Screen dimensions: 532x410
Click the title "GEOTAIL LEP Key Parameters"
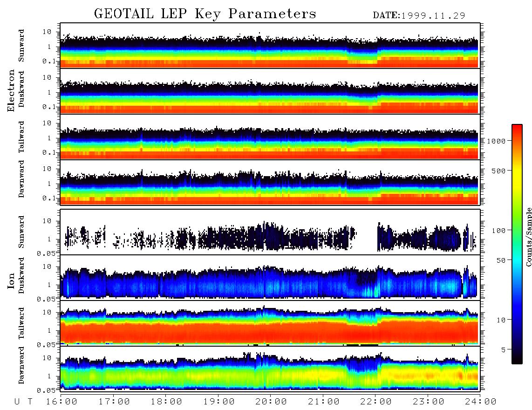click(x=205, y=14)
